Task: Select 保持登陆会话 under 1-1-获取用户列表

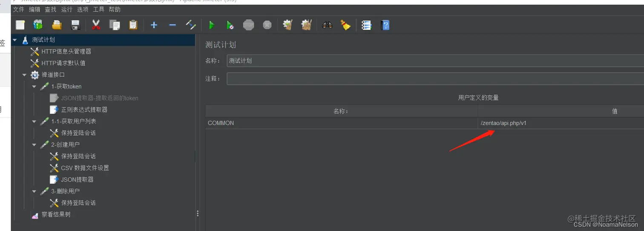Action: click(x=78, y=133)
